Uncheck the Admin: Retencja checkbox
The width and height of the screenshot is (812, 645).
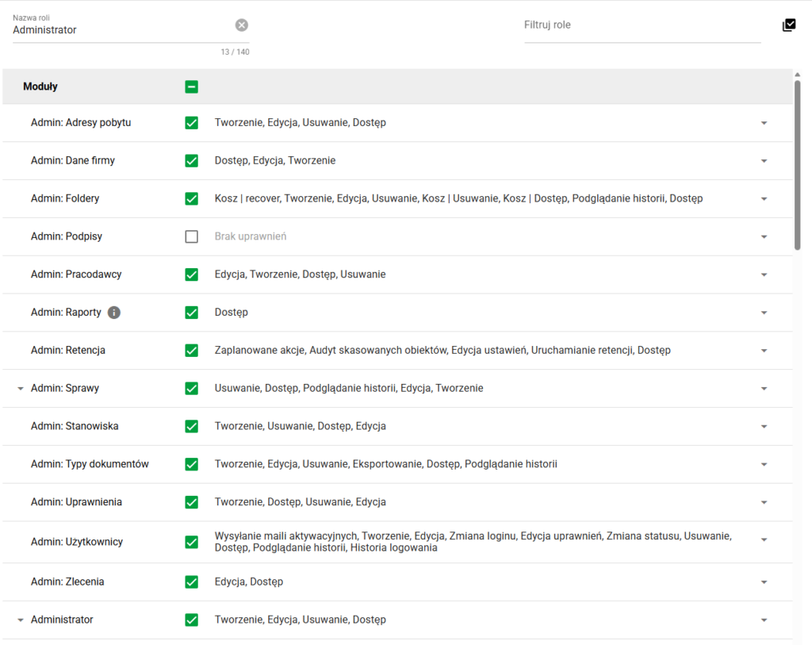point(192,350)
